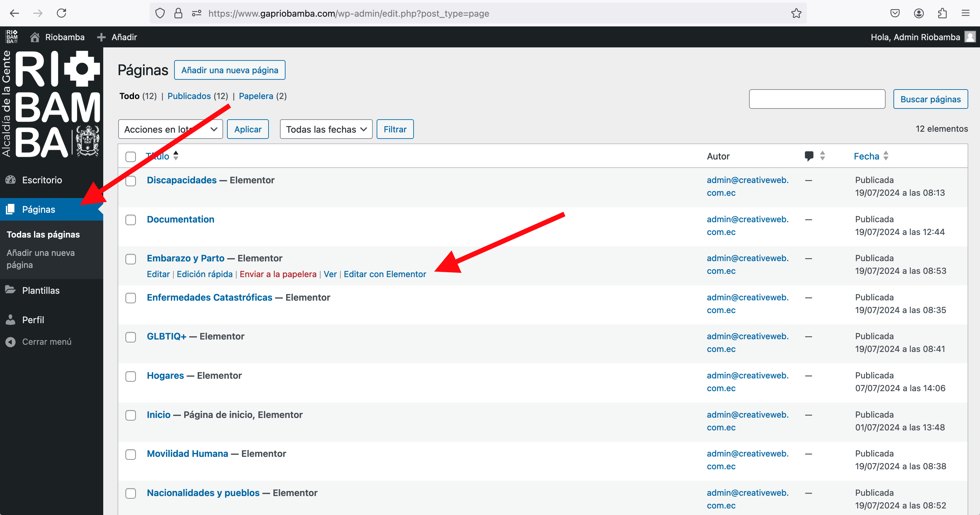Click the browser reload icon

[x=61, y=13]
